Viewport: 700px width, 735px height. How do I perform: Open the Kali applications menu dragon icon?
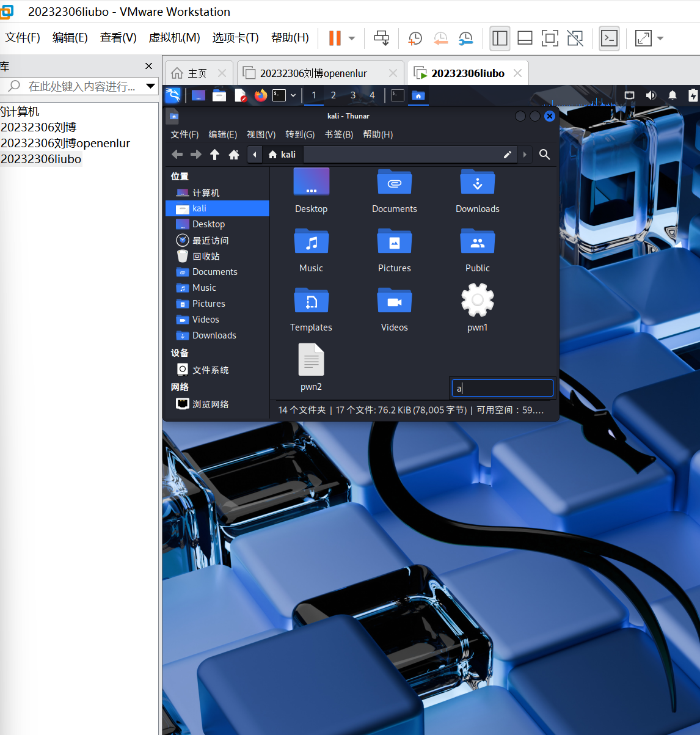point(173,95)
